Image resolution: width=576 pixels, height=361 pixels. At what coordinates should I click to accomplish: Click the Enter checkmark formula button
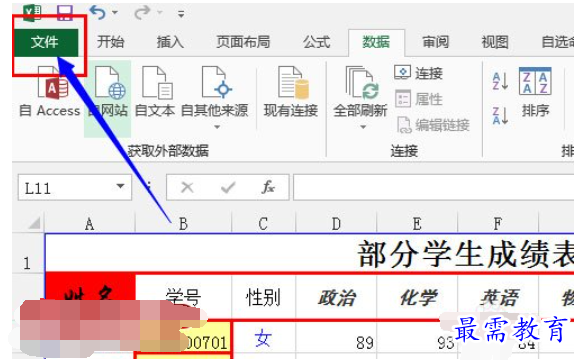pyautogui.click(x=228, y=188)
